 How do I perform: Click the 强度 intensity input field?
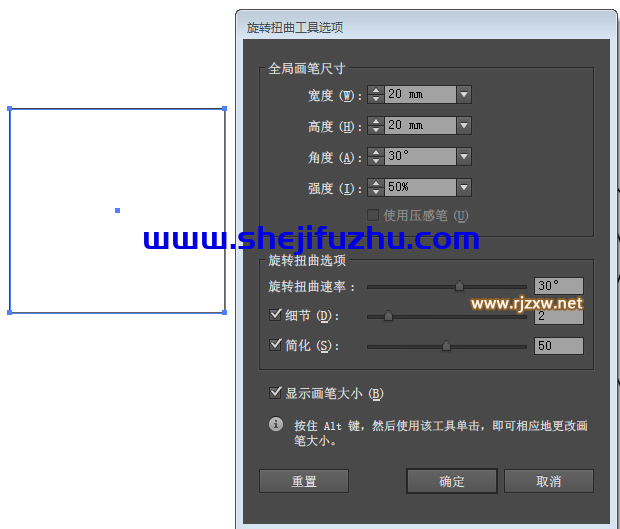(420, 187)
